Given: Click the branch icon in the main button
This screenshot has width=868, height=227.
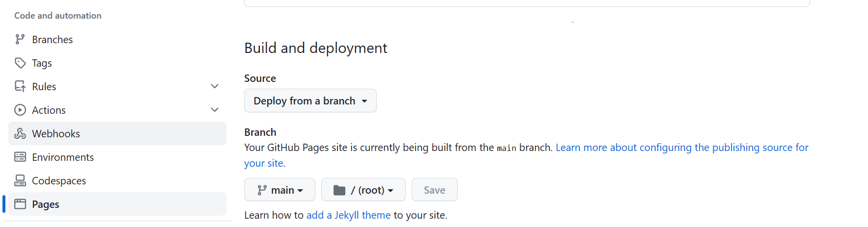Looking at the screenshot, I should click(x=262, y=190).
